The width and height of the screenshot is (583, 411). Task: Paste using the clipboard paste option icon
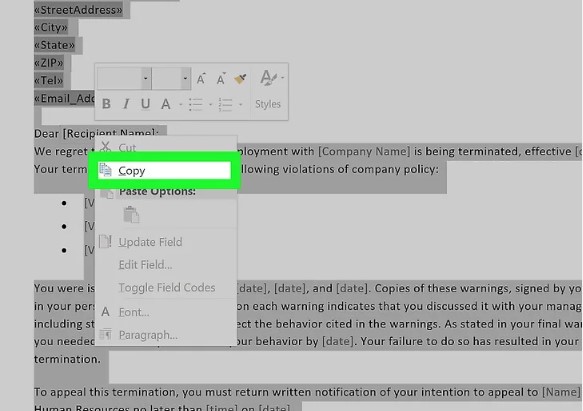click(131, 215)
